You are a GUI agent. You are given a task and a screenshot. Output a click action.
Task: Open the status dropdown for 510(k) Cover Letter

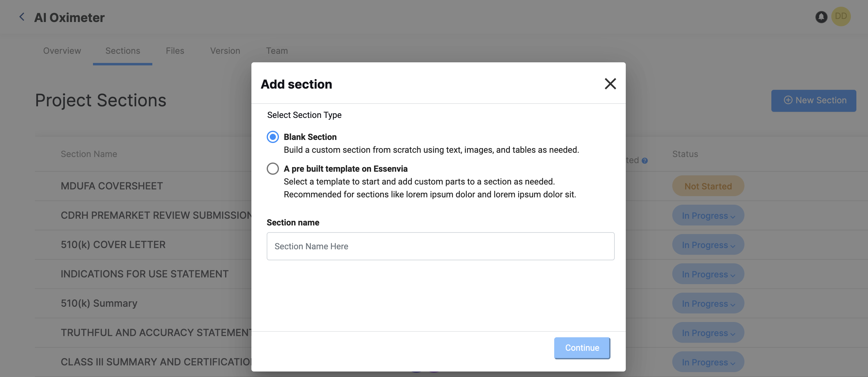pyautogui.click(x=708, y=245)
